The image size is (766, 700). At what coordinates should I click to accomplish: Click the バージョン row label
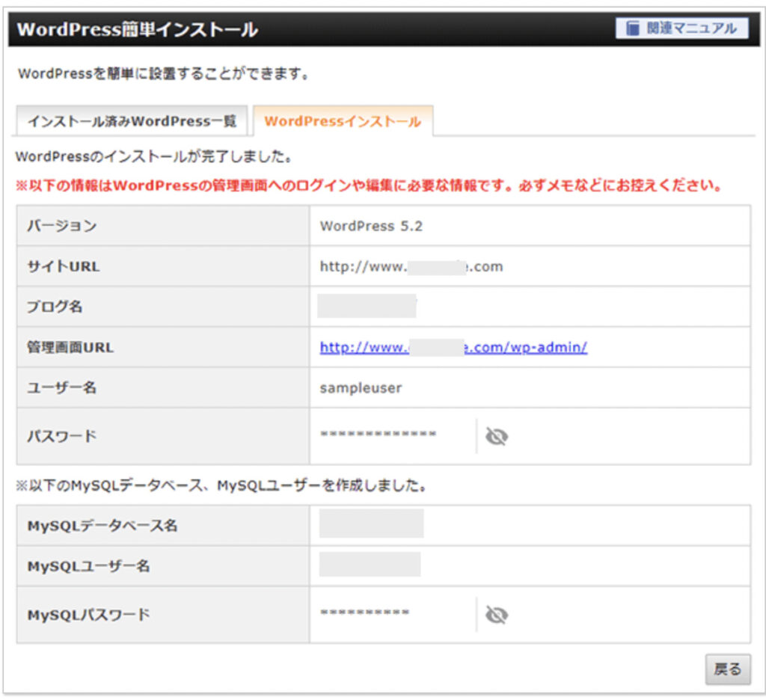[x=61, y=226]
